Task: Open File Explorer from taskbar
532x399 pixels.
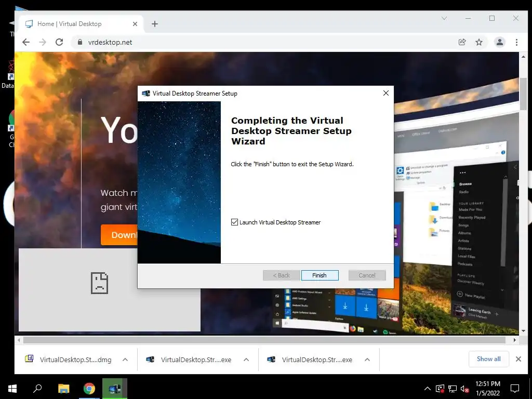Action: 63,389
